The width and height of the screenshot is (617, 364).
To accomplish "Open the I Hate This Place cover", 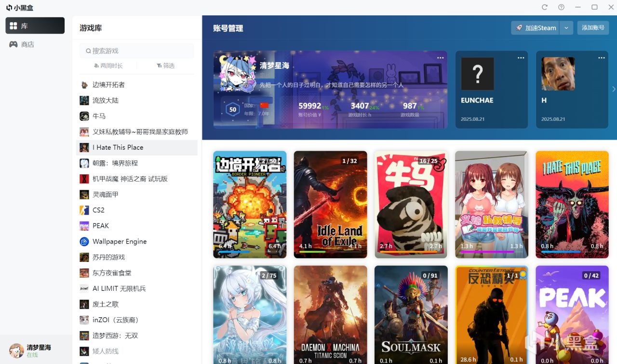I will point(572,205).
